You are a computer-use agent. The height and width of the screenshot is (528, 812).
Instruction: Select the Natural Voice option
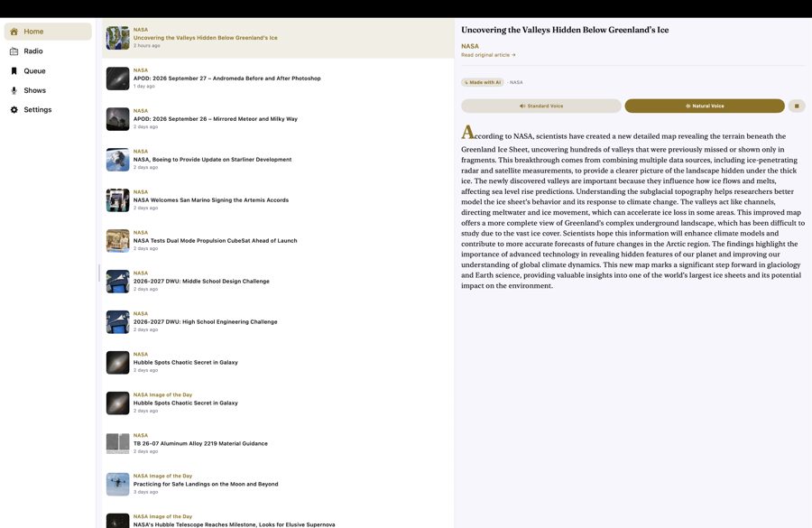click(x=705, y=106)
